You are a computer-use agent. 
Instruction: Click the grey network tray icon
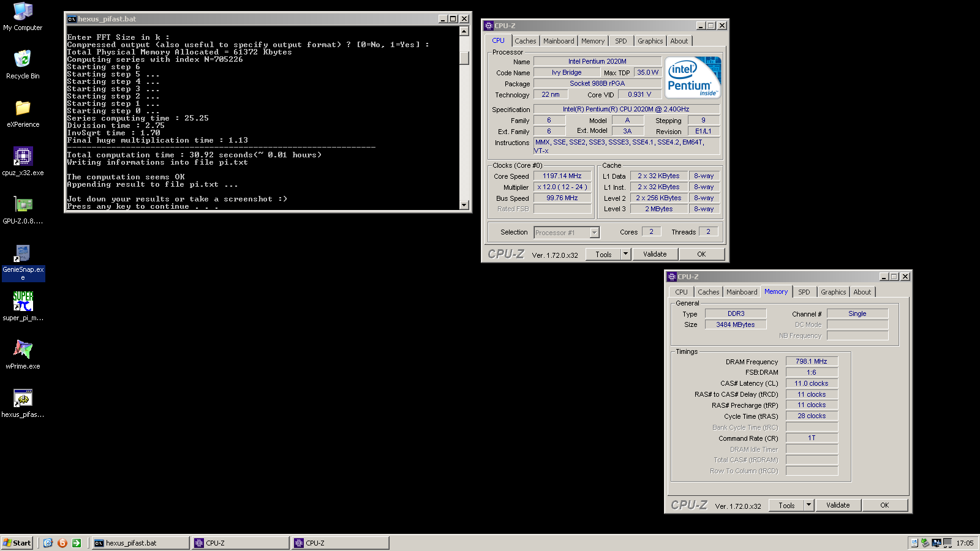(x=948, y=543)
